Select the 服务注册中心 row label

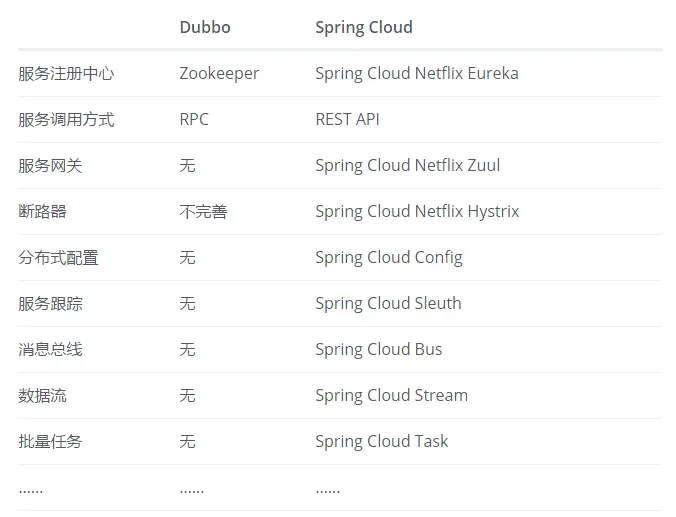click(66, 74)
